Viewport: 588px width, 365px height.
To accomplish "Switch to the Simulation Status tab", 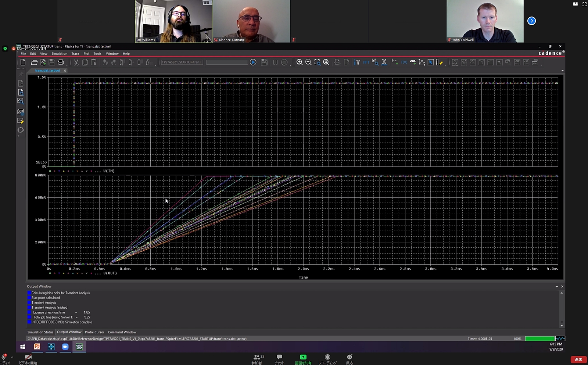I will 40,332.
